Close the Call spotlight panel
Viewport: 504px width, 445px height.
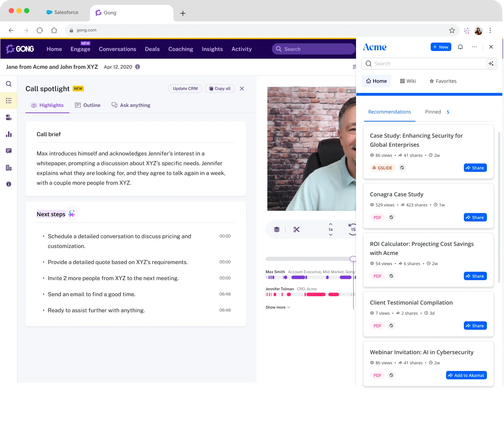pos(242,89)
